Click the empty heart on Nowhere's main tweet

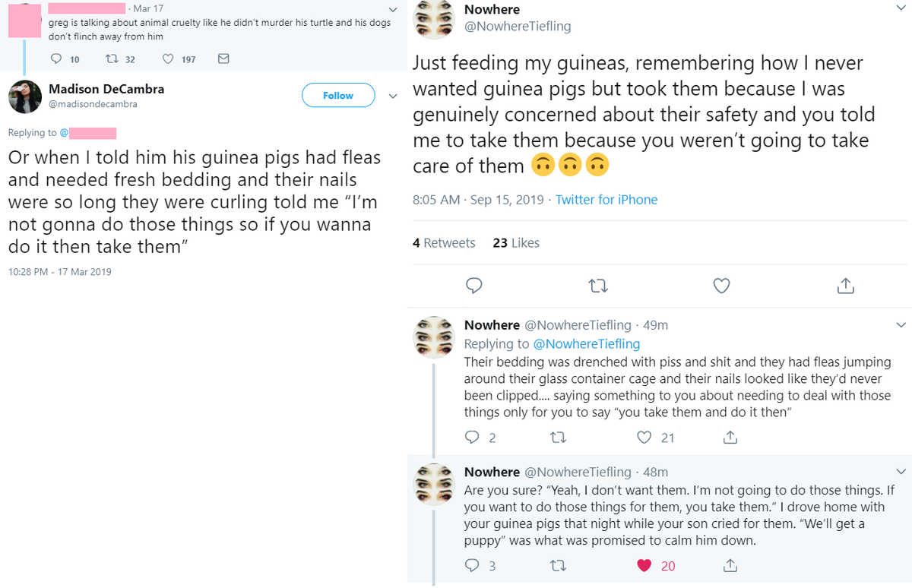tap(720, 286)
